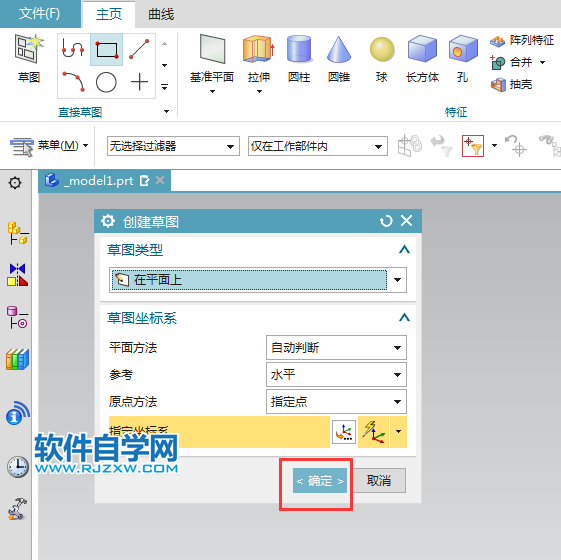This screenshot has width=561, height=560.
Task: Open dropdown beside selection filter icon
Action: [494, 146]
